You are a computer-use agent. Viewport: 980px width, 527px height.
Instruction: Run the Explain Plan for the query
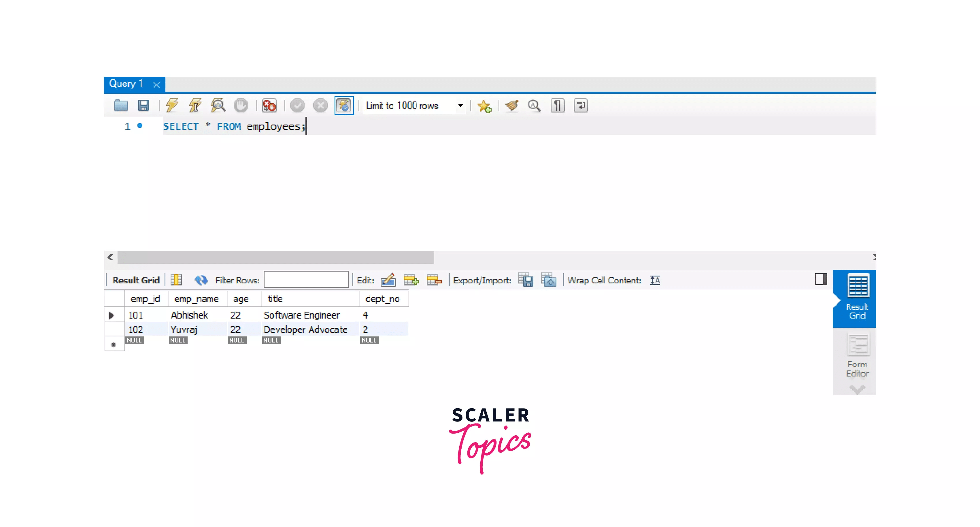218,106
